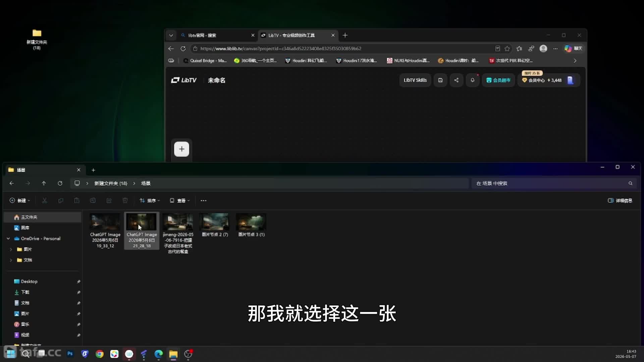Viewport: 644px width, 362px height.
Task: Expand the OneDrive 文档 folder
Action: point(11,260)
